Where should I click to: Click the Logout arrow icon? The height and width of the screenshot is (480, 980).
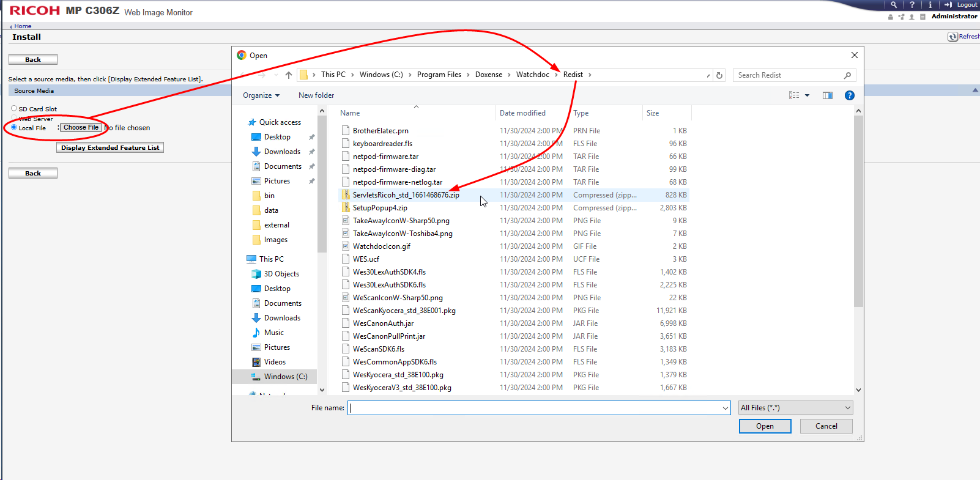(x=948, y=4)
